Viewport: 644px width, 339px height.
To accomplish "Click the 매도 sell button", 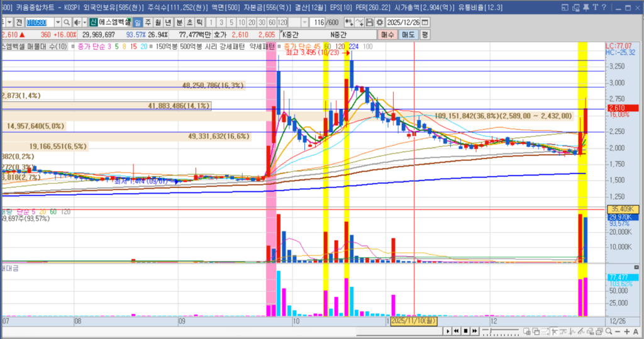I will point(408,34).
